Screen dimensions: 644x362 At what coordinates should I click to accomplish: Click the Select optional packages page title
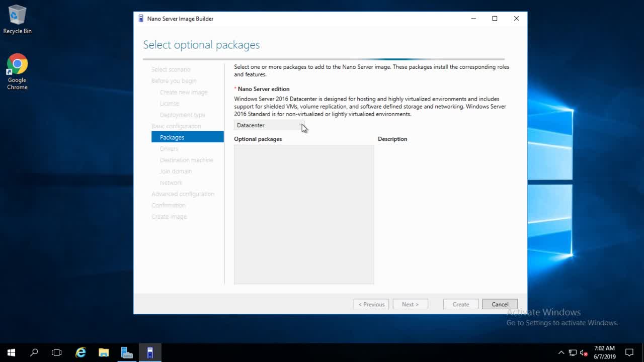pos(201,45)
